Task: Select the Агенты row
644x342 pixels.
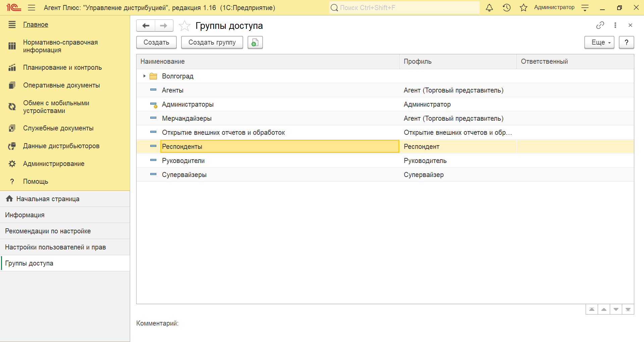Action: click(x=385, y=90)
